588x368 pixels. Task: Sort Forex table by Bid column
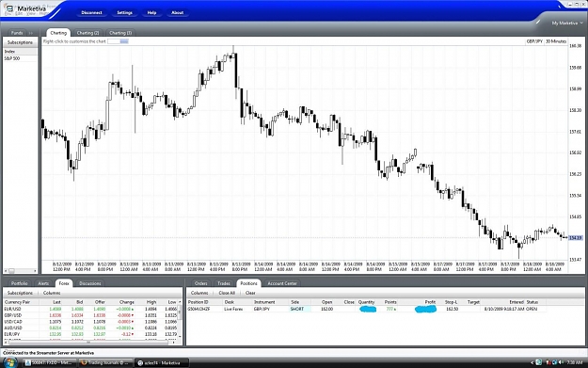[x=80, y=302]
